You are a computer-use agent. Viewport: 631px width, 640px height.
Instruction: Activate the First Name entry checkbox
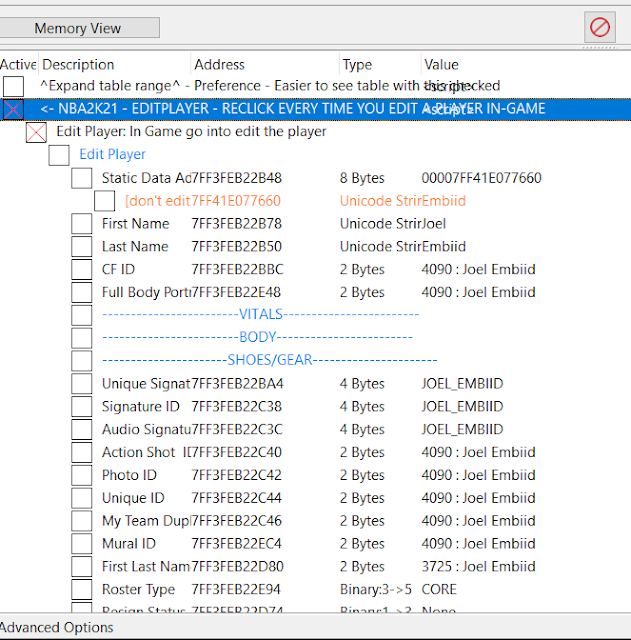point(82,224)
